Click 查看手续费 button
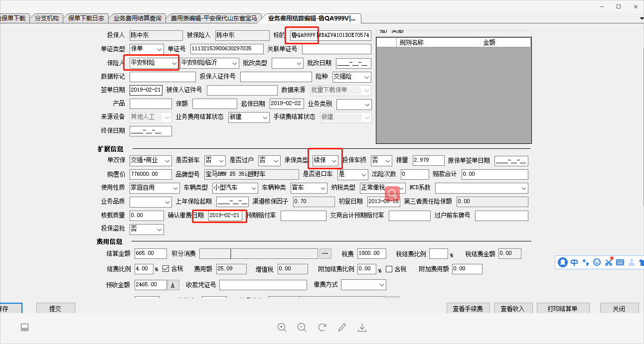Image resolution: width=644 pixels, height=344 pixels. (468, 308)
